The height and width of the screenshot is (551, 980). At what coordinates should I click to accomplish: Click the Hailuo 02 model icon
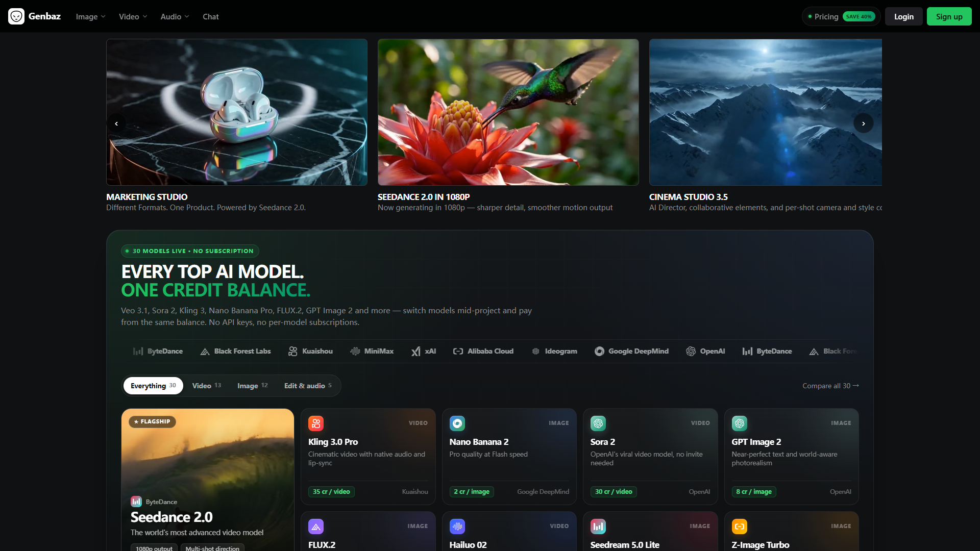tap(457, 527)
